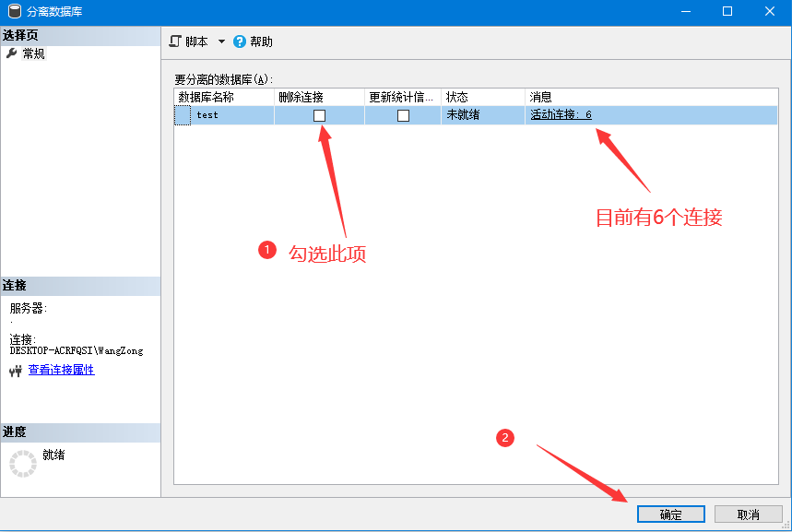The height and width of the screenshot is (532, 792).
Task: Open the 活动连接: 6 message link
Action: tap(561, 114)
